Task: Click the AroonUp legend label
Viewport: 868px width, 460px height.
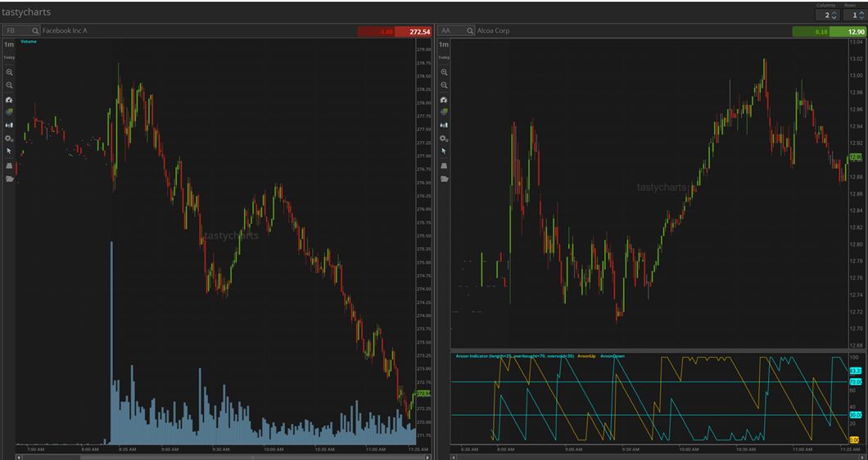Action: tap(586, 356)
